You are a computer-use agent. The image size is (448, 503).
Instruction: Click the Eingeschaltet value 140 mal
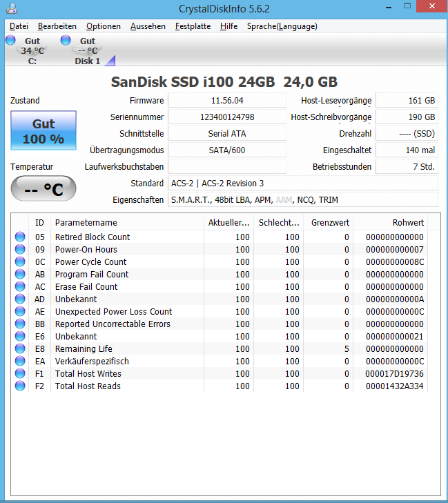tap(407, 150)
